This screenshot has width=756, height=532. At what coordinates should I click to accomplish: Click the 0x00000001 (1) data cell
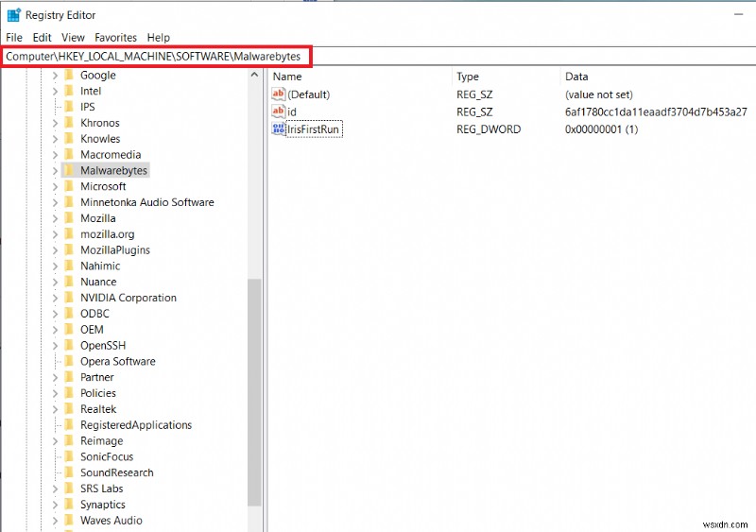(601, 129)
